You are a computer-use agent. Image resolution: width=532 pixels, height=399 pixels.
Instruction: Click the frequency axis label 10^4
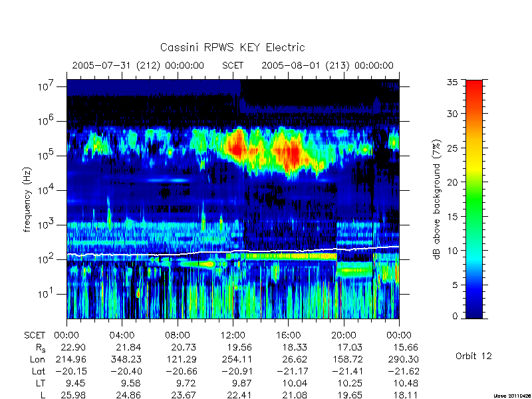click(47, 190)
